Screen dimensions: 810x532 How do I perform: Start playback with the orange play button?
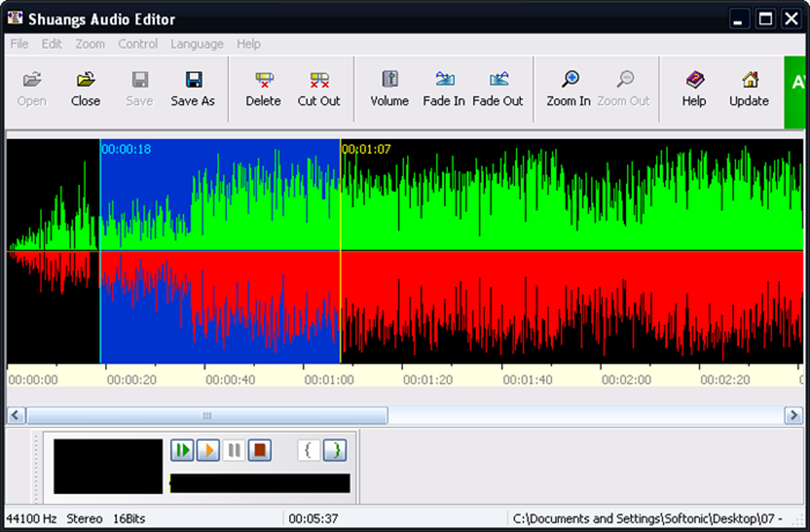coord(208,450)
